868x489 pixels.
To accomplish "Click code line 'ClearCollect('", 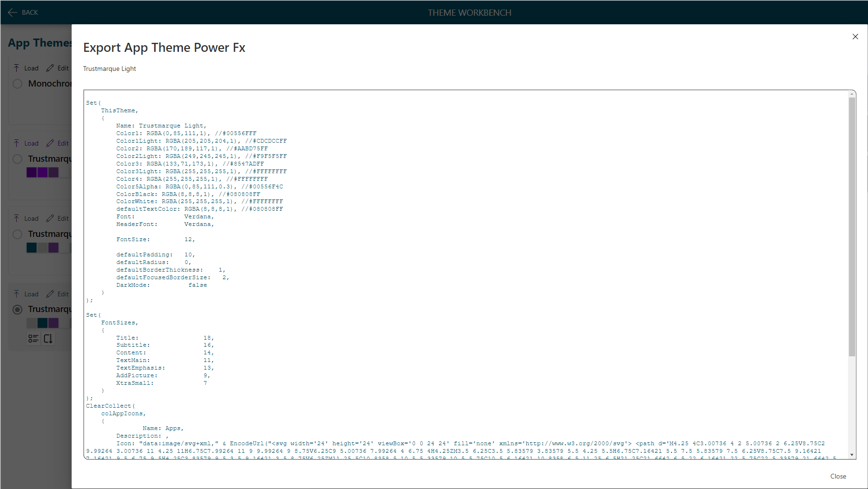I will pos(110,406).
